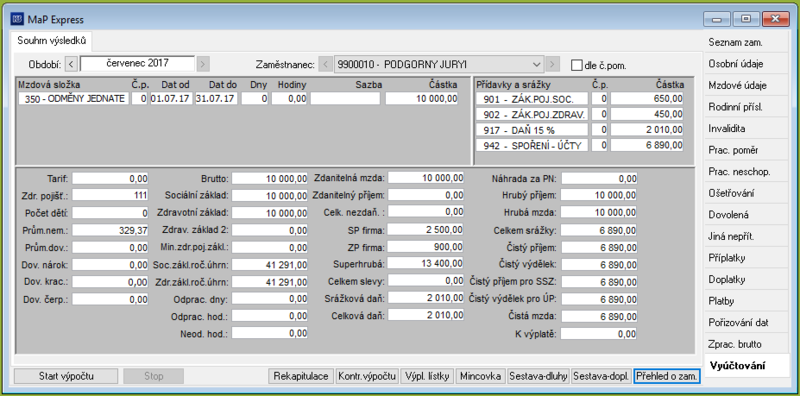Click Přehled o zam. button

pyautogui.click(x=667, y=377)
